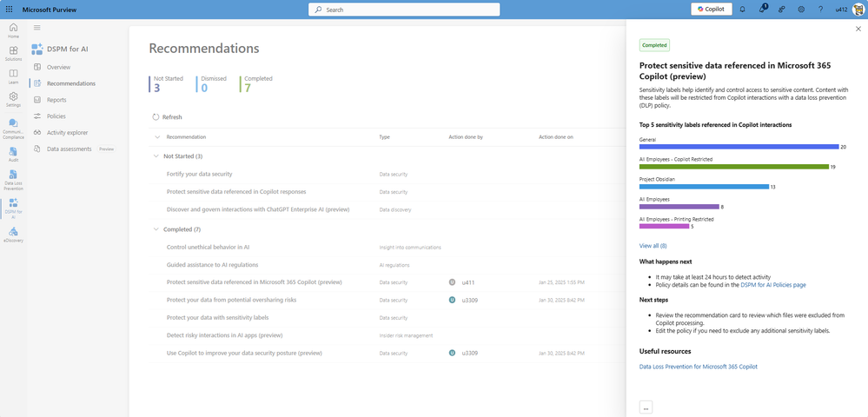Open the u412 account avatar
The height and width of the screenshot is (417, 868).
(x=857, y=10)
